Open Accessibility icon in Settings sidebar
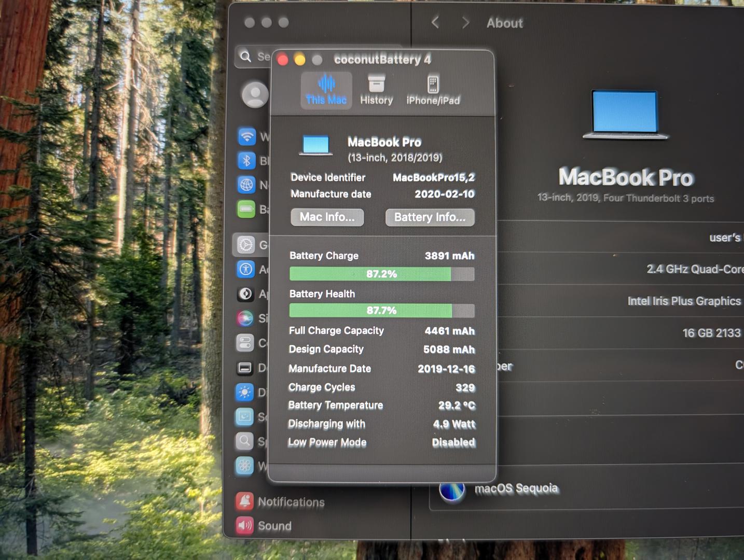 [x=246, y=269]
